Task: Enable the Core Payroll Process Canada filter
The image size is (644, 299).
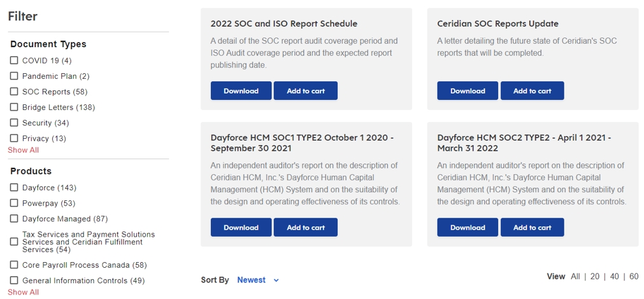Action: pos(14,265)
